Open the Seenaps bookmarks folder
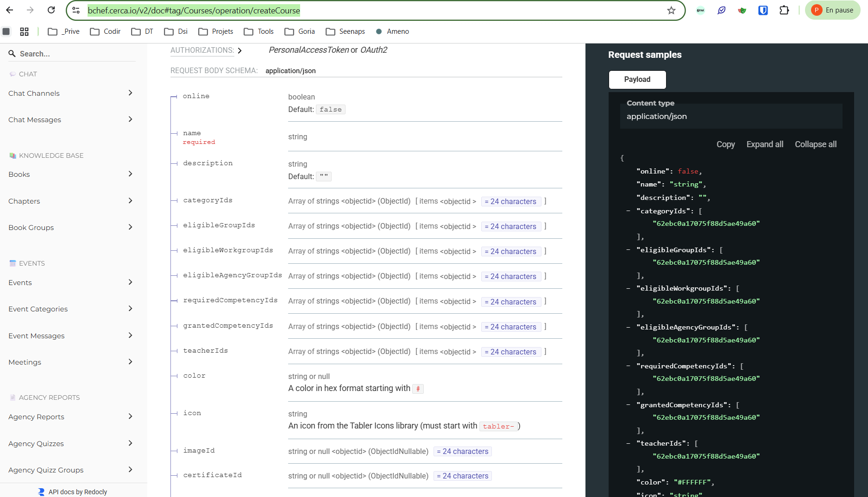Screen dimensions: 868x497 tap(346, 31)
